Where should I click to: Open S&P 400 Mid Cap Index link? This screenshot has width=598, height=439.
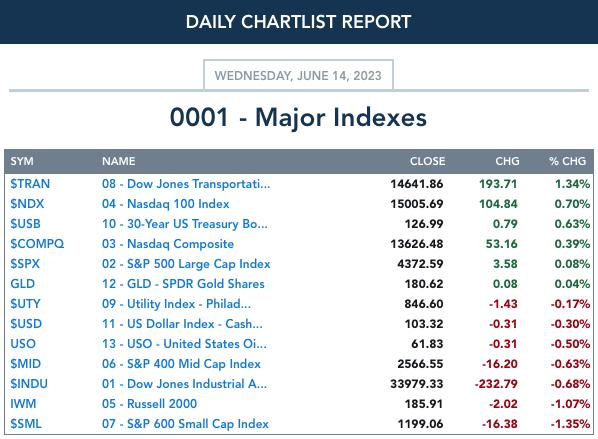click(181, 364)
